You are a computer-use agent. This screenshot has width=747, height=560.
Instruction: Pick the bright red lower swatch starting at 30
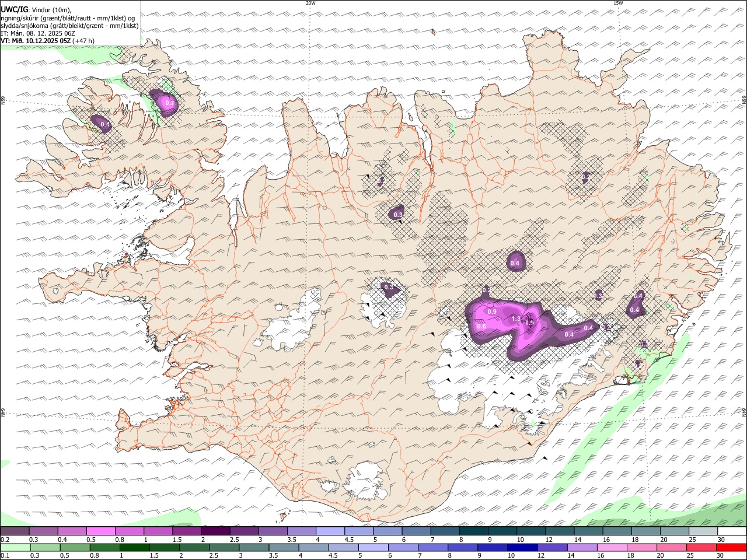(732, 548)
